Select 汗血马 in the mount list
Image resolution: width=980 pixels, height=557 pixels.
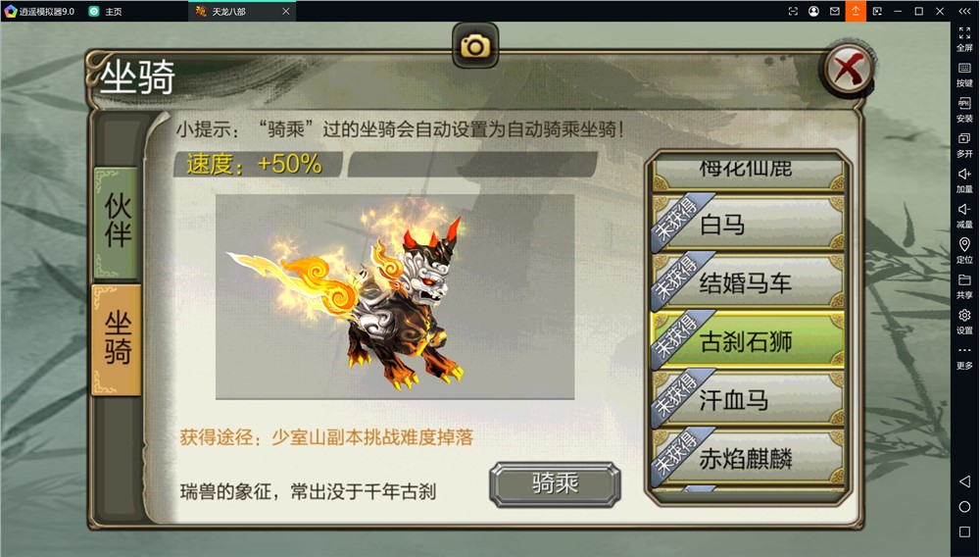coord(748,399)
